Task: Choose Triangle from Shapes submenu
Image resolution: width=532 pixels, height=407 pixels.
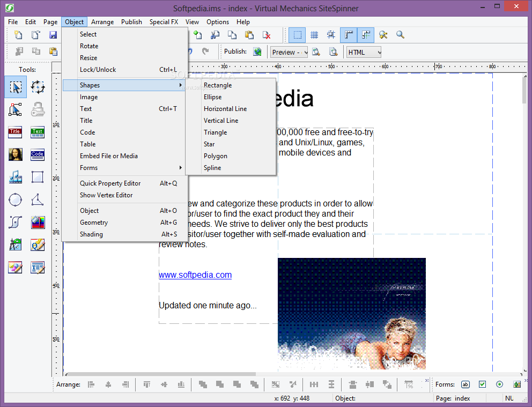Action: pos(231,132)
